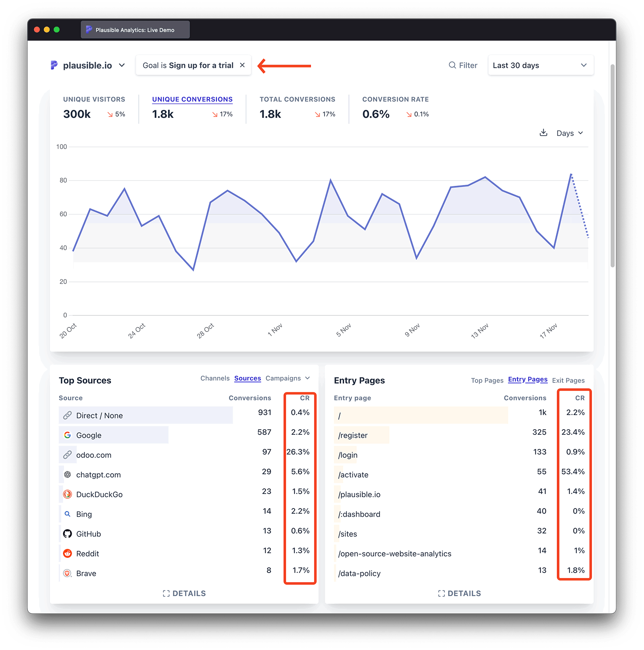
Task: Click the GitHub source icon
Action: (68, 534)
